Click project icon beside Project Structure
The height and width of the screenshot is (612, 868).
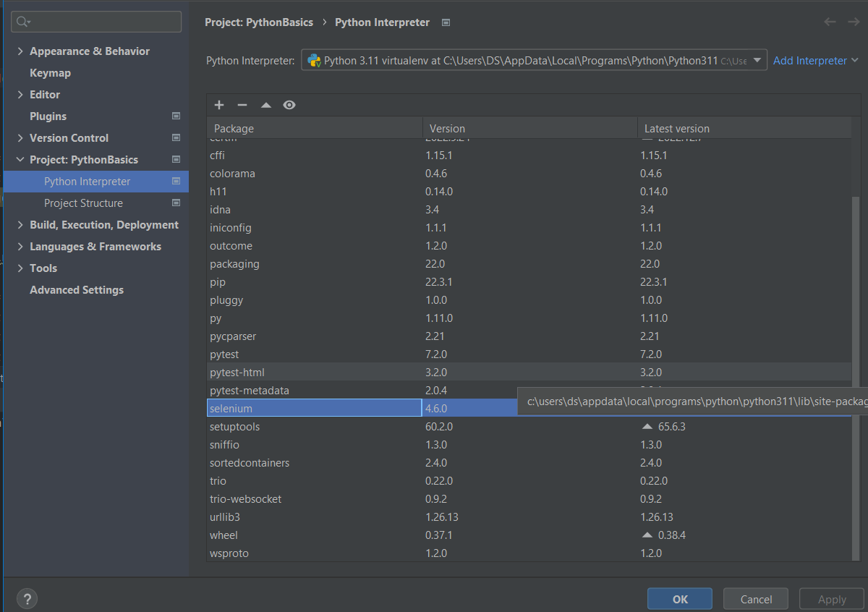(x=176, y=203)
